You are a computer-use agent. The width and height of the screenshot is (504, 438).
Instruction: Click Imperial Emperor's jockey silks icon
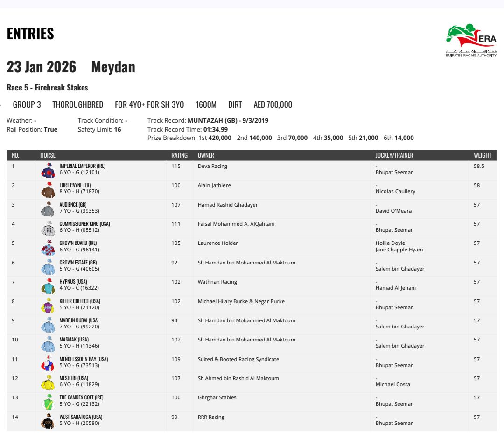pyautogui.click(x=48, y=171)
